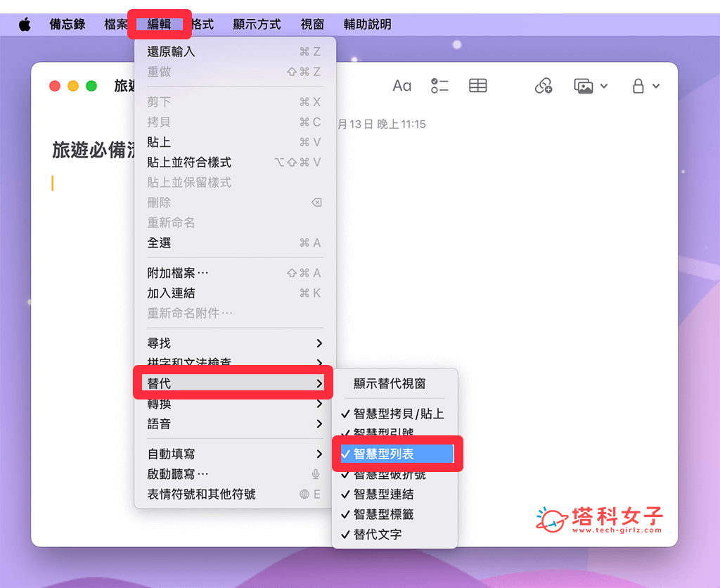This screenshot has width=720, height=588.
Task: Expand the 語音 submenu
Action: (x=235, y=423)
